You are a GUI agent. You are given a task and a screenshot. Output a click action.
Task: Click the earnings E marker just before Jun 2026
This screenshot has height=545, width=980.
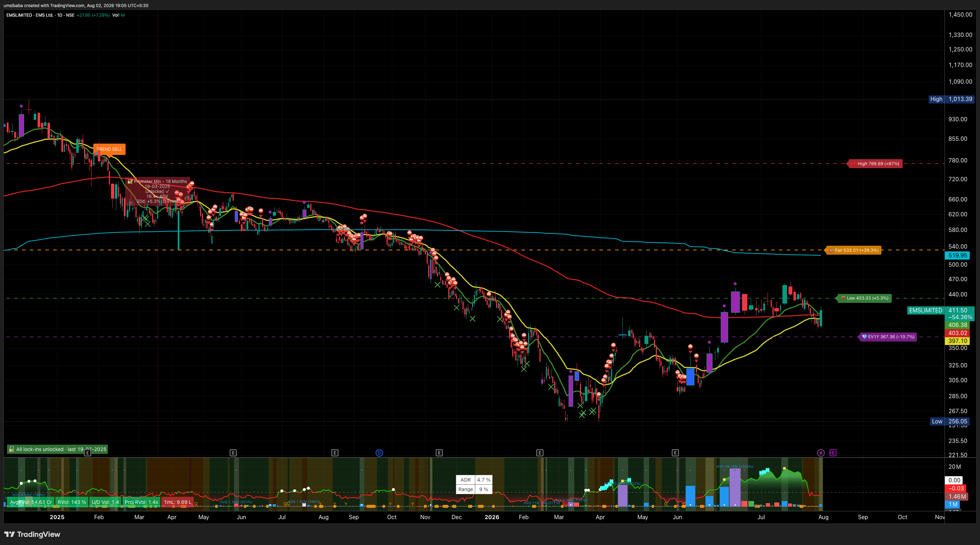click(x=675, y=452)
